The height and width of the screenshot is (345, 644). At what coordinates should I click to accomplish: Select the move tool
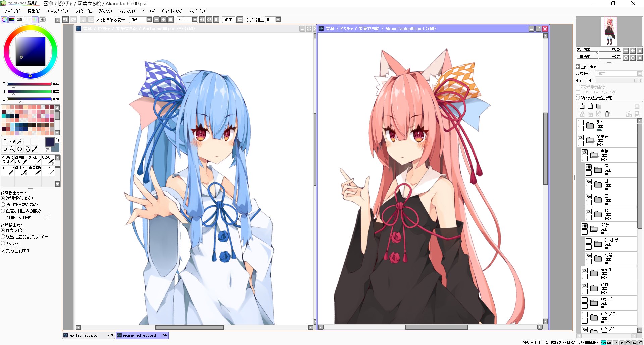pos(5,149)
